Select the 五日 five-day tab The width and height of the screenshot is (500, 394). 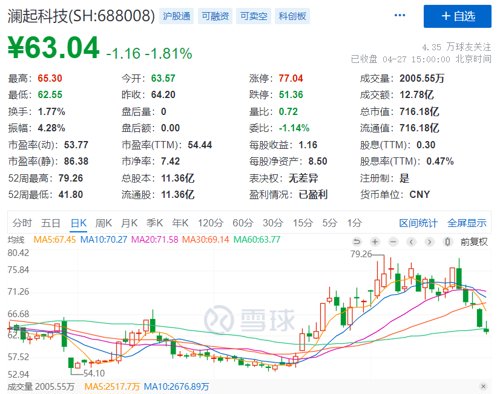point(51,223)
